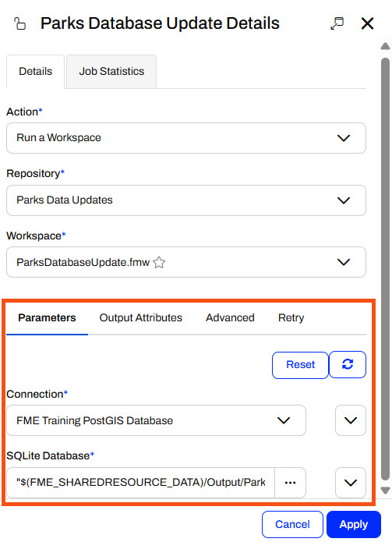Click the favorite star next to ParksDatabaseUpdate.fmw
The height and width of the screenshot is (542, 392).
[x=159, y=262]
